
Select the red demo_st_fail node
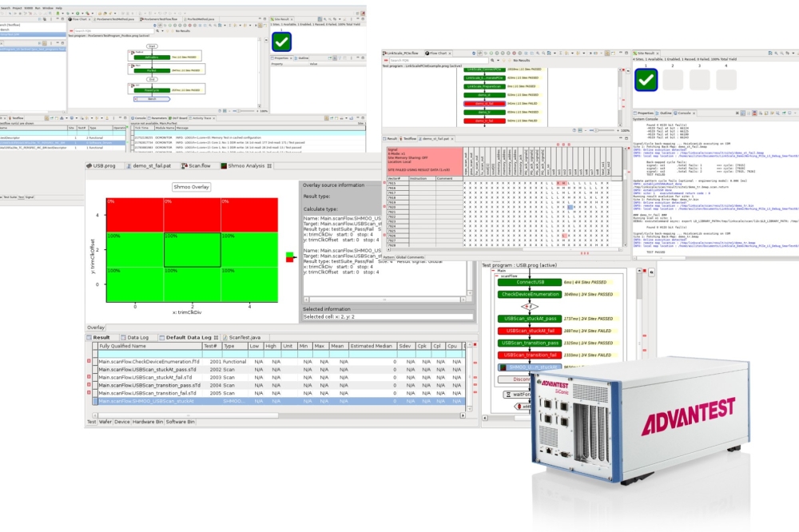484,104
